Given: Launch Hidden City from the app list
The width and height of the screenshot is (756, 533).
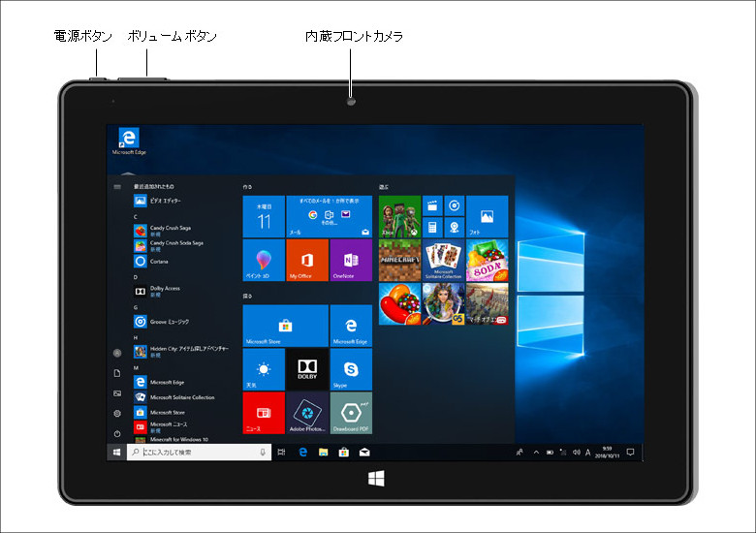Looking at the screenshot, I should point(181,352).
